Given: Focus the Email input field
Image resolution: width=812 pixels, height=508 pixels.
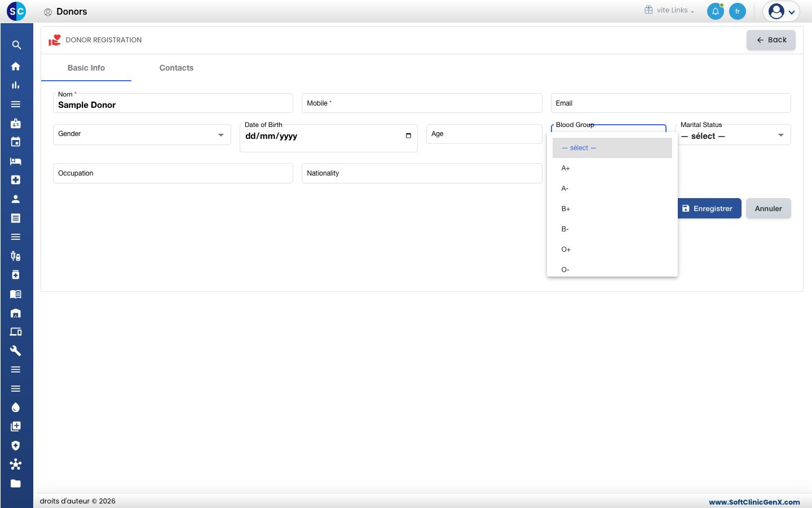Looking at the screenshot, I should point(671,103).
